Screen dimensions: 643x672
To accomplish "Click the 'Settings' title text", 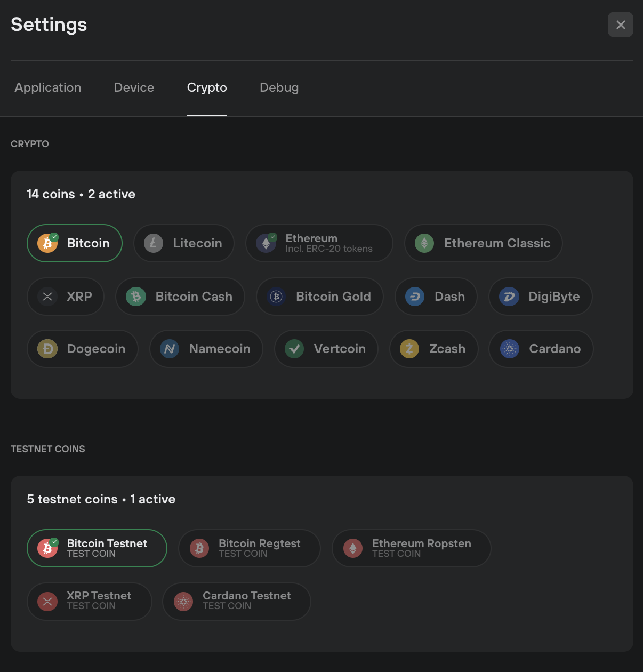I will (x=49, y=25).
